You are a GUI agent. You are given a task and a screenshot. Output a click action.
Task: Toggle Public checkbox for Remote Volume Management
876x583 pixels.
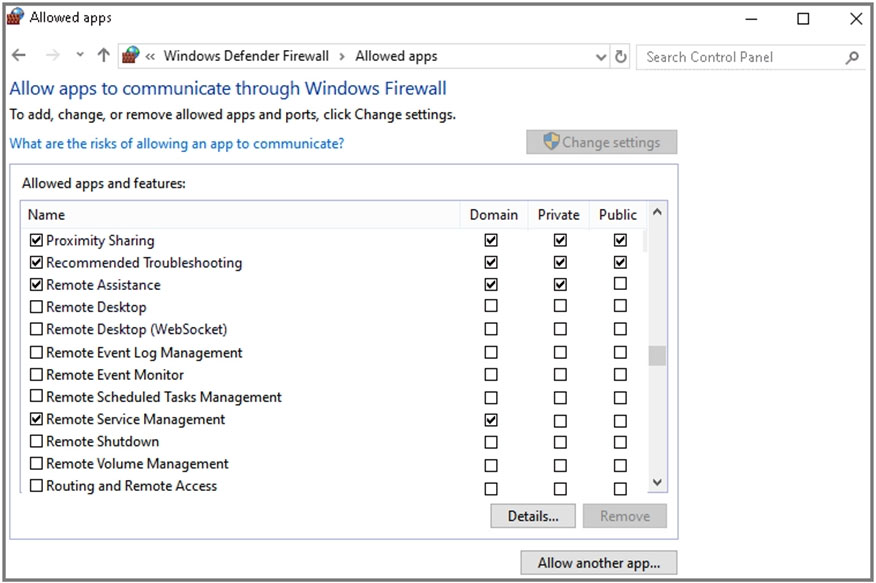pos(620,465)
